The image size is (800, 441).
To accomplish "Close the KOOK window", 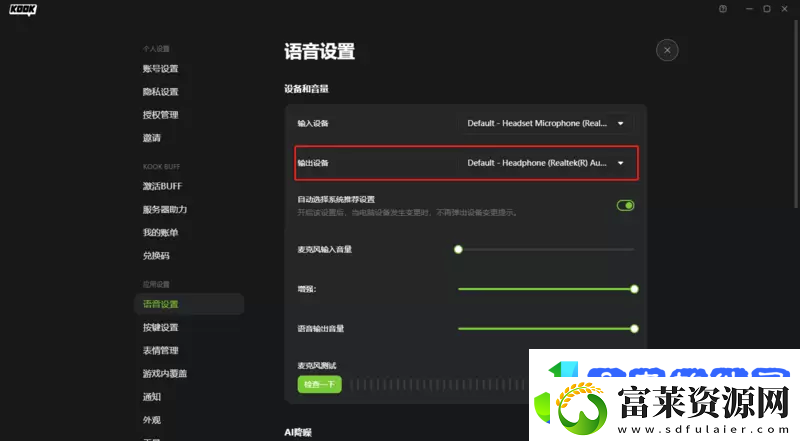I will point(785,9).
